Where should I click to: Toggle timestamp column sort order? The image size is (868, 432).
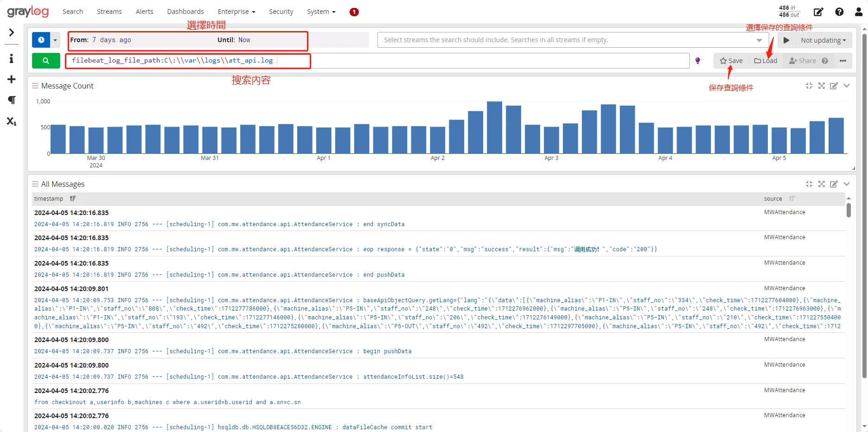pos(73,198)
